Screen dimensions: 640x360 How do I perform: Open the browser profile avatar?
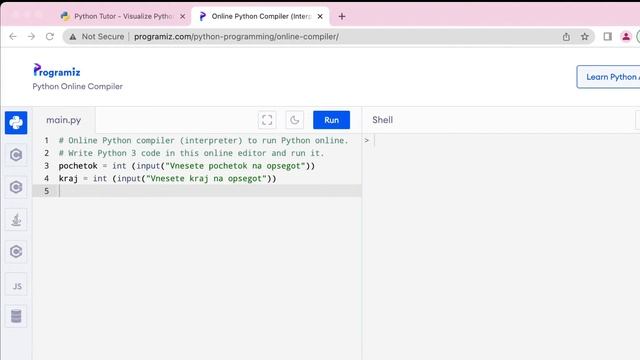tap(626, 37)
